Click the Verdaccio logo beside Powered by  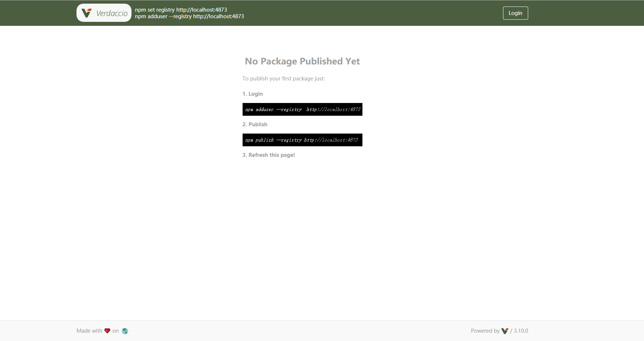click(505, 331)
